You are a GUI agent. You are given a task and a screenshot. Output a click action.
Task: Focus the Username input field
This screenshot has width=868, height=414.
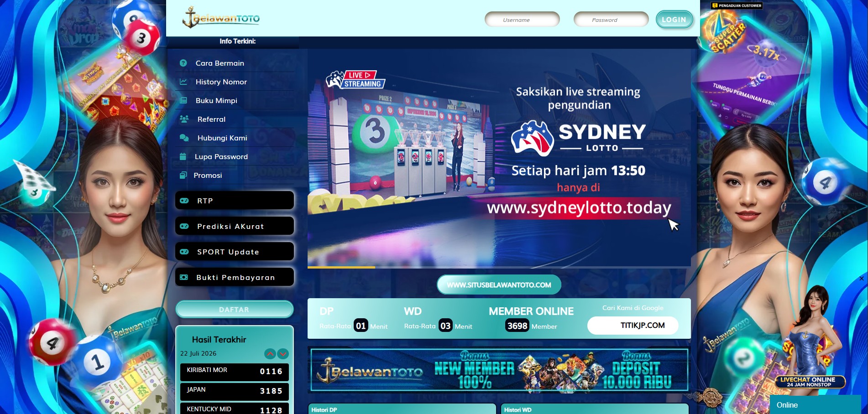(522, 20)
